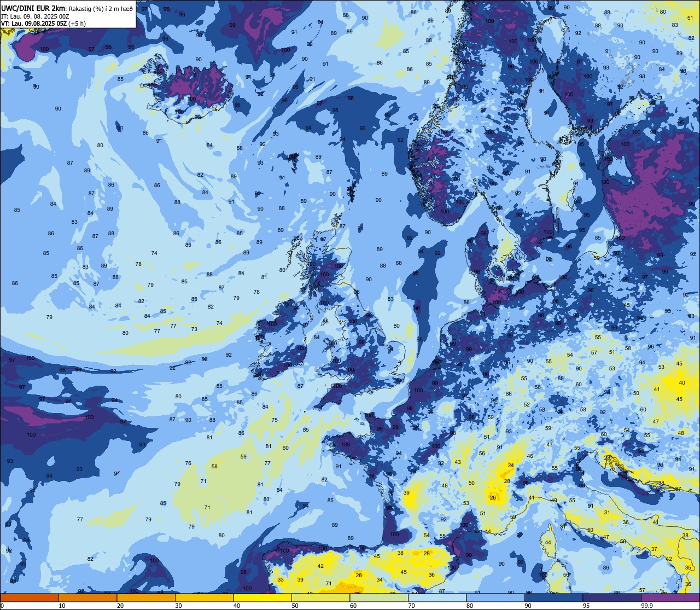Click the humidity value 75 southwest of Britain
This screenshot has height=610, width=700.
[x=275, y=420]
